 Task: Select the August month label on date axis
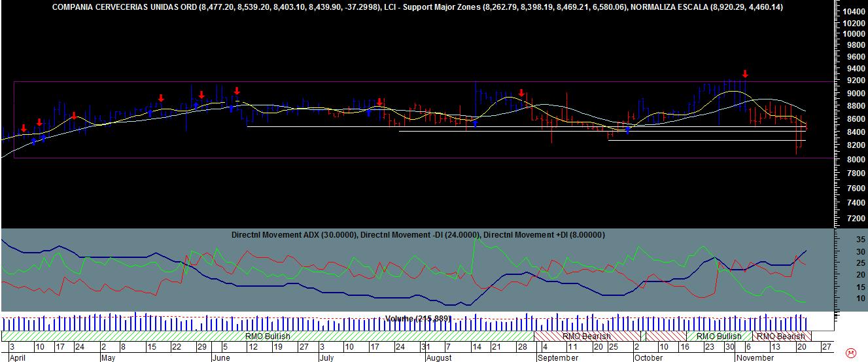click(438, 357)
